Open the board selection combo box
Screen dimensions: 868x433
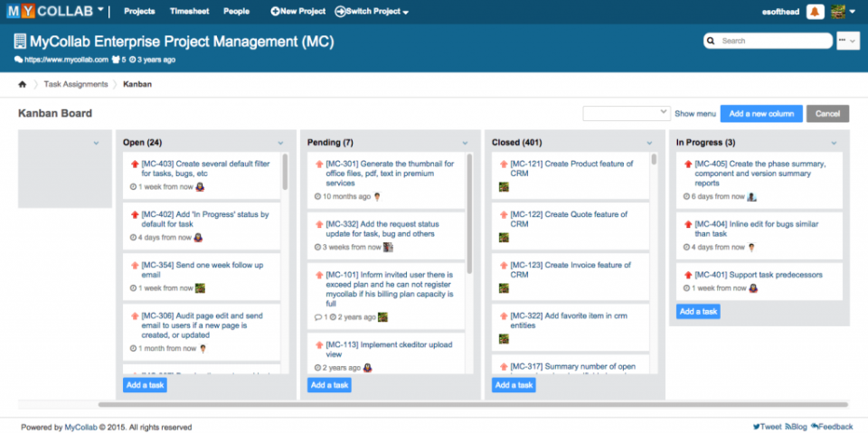coord(626,113)
